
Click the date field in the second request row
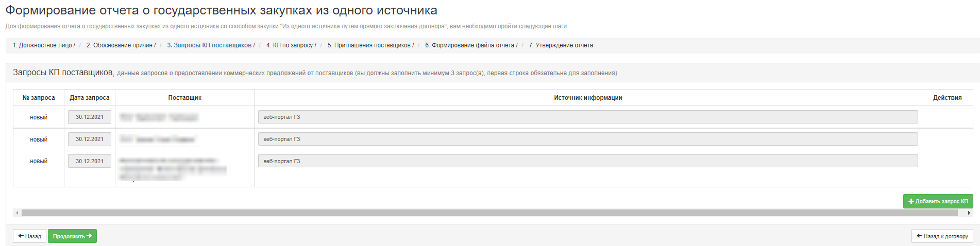[x=90, y=139]
